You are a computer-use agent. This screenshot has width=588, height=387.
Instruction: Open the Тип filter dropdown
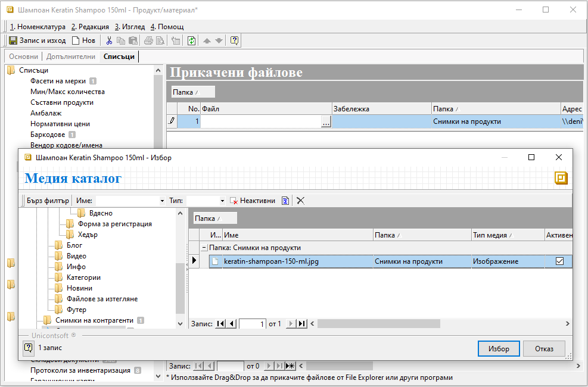tap(222, 201)
